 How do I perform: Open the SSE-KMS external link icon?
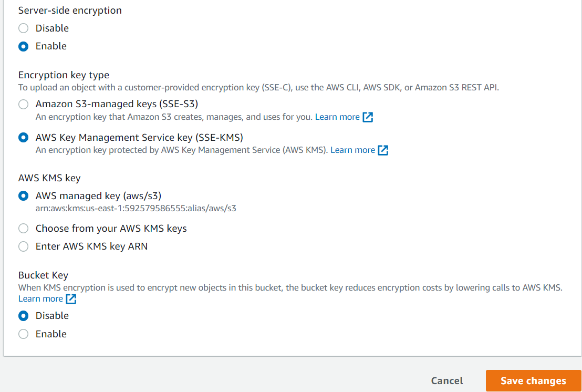coord(383,150)
